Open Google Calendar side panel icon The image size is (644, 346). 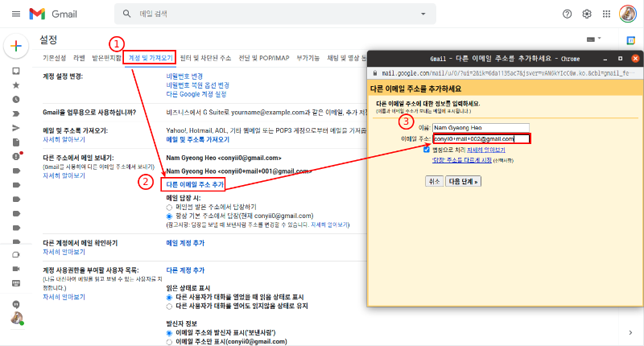pyautogui.click(x=631, y=40)
